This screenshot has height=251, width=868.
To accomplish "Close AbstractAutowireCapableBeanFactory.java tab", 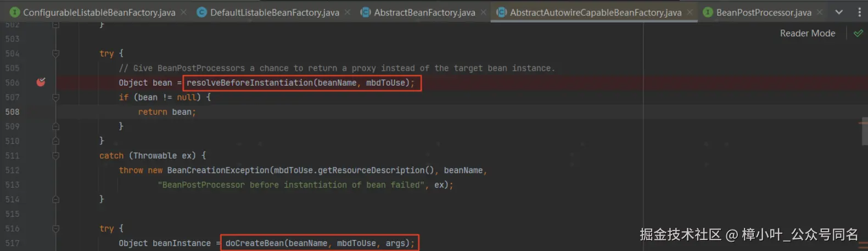I will click(x=690, y=12).
